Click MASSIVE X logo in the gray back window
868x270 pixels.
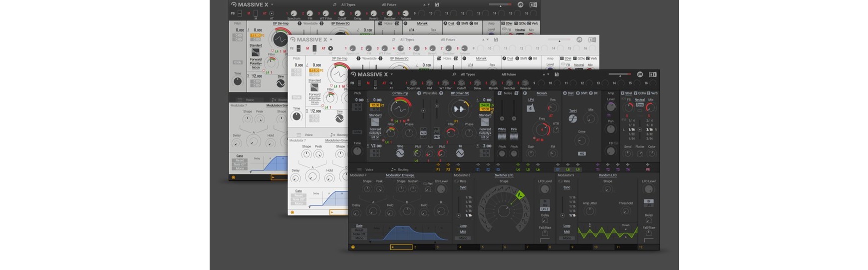point(250,4)
